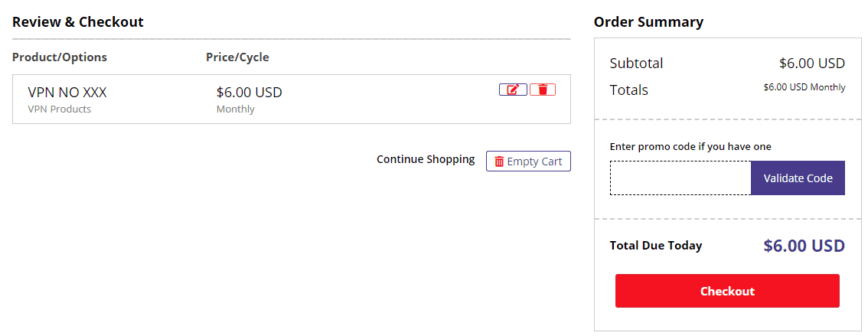This screenshot has width=868, height=336.
Task: Click the VPN Products category text
Action: tap(59, 109)
